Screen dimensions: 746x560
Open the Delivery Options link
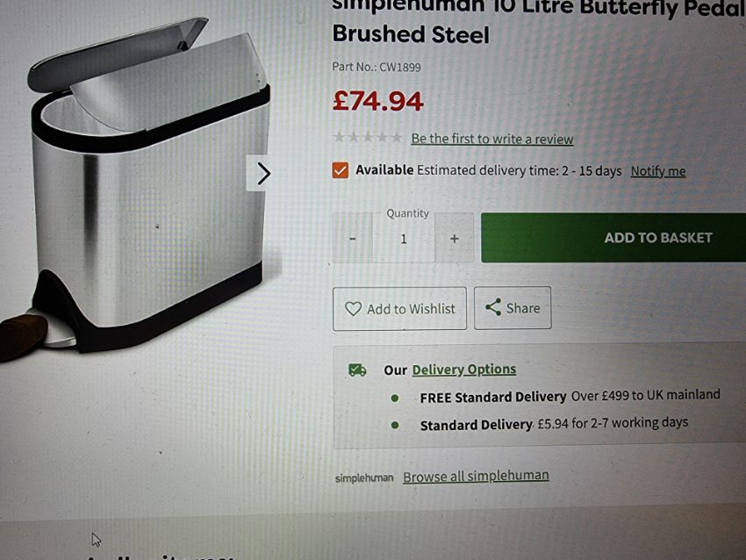464,370
